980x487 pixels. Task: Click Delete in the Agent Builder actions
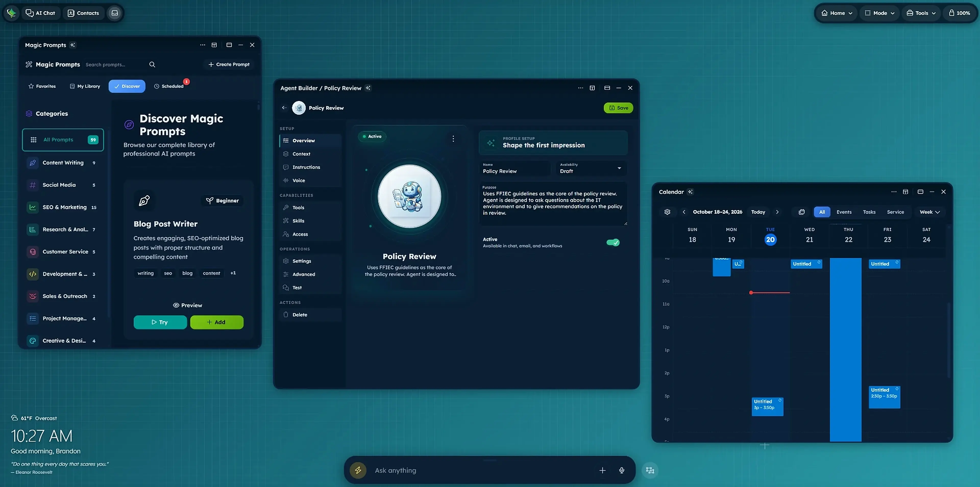[310, 315]
